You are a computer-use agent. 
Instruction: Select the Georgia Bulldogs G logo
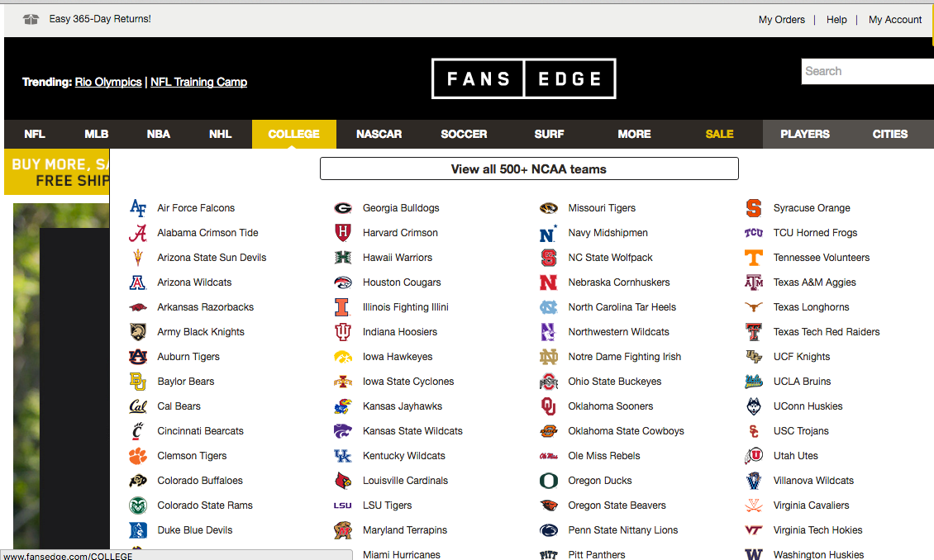pos(343,207)
